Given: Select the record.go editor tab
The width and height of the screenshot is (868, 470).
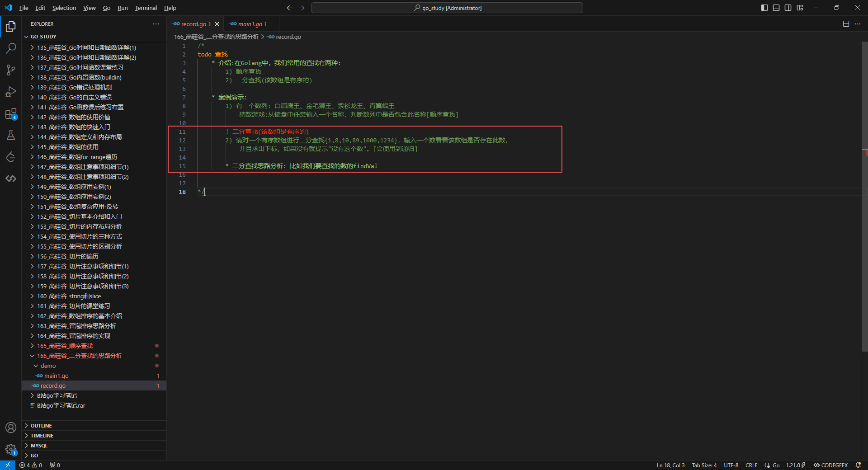Looking at the screenshot, I should tap(196, 24).
